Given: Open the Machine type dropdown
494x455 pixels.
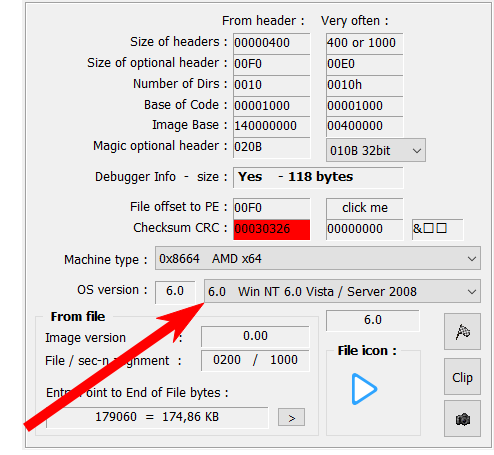Looking at the screenshot, I should [318, 258].
